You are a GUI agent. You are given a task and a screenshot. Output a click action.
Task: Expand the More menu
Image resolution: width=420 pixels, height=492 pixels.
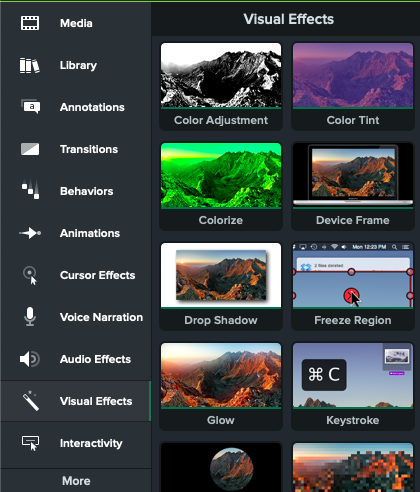pos(76,481)
